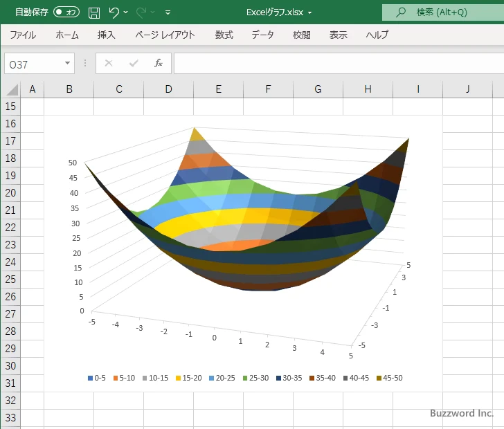Screen dimensions: 504x429
Task: Select row 25 header
Action: coord(10,280)
